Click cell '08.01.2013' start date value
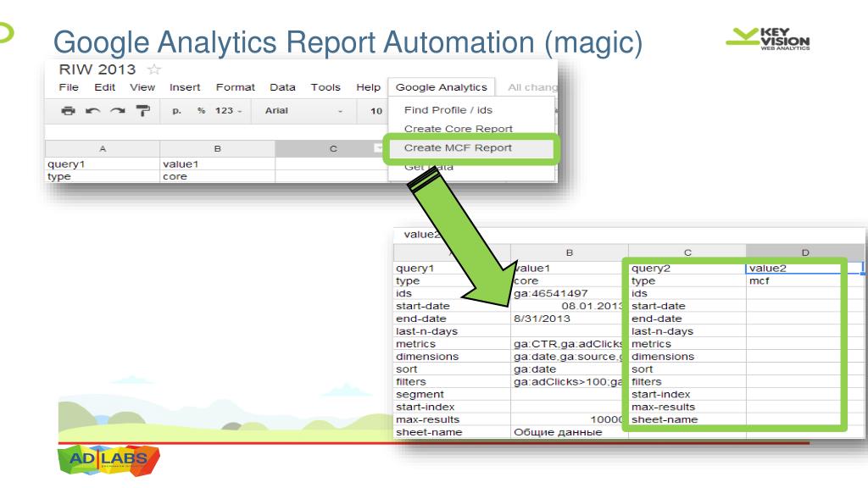The width and height of the screenshot is (868, 488). click(569, 306)
